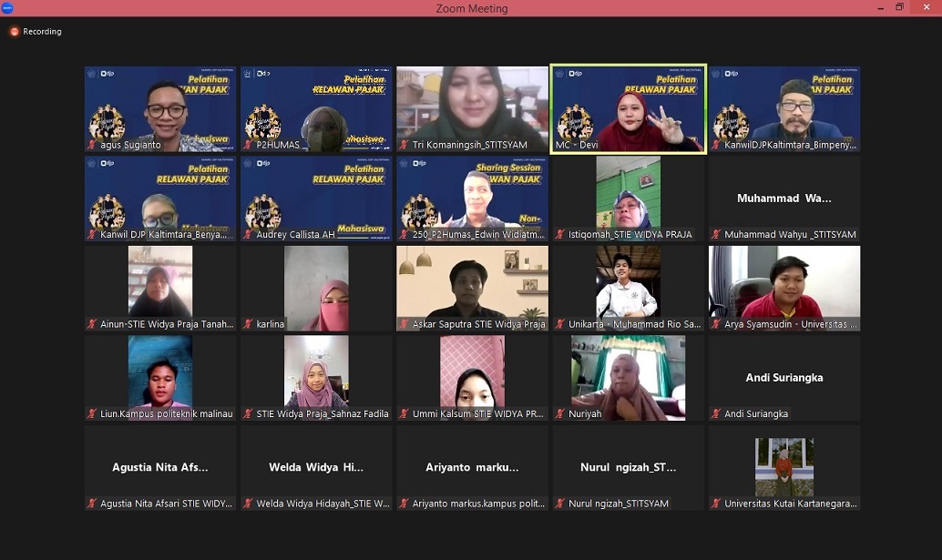The image size is (942, 560).
Task: Click mic icon beside Audrey Callista AH
Action: 248,235
